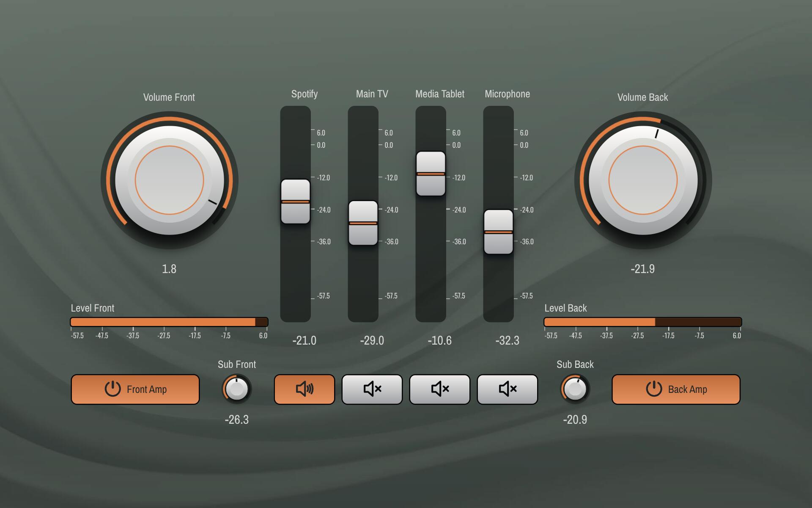Click the Level Front meter bar
The width and height of the screenshot is (812, 508).
click(169, 322)
